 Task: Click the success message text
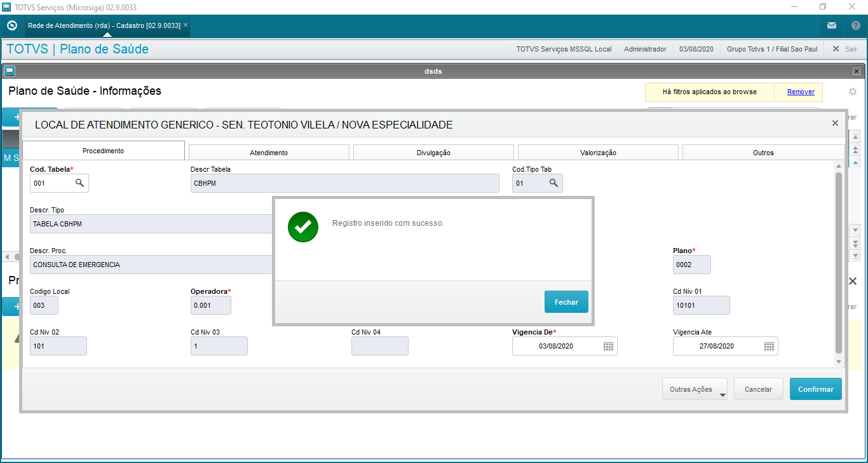388,223
